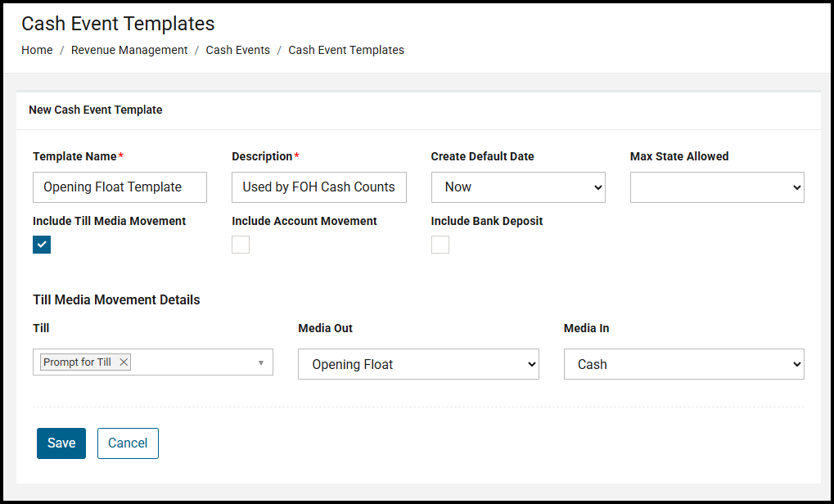
Task: Enable Include Bank Deposit checkbox
Action: (440, 245)
